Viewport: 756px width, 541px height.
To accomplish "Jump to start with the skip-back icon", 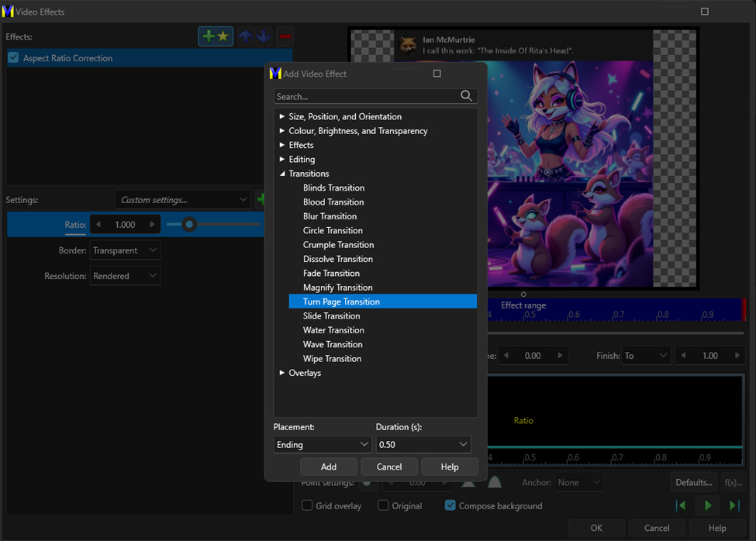I will point(681,506).
